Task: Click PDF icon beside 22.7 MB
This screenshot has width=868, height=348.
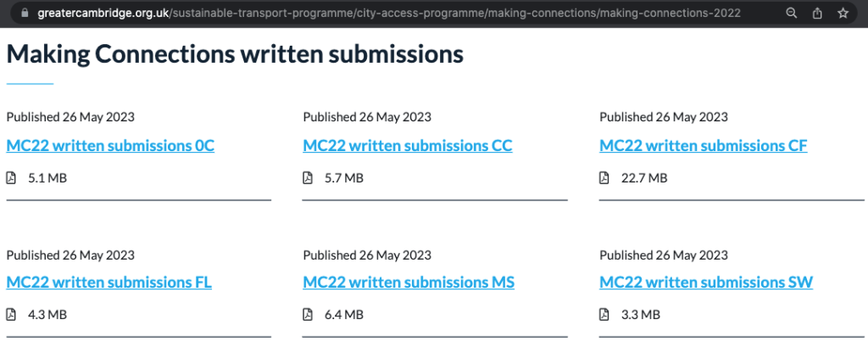Action: [604, 178]
